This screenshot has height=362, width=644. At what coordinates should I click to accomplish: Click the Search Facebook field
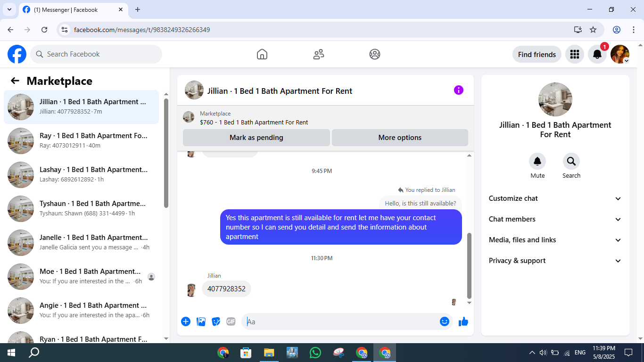coord(96,54)
